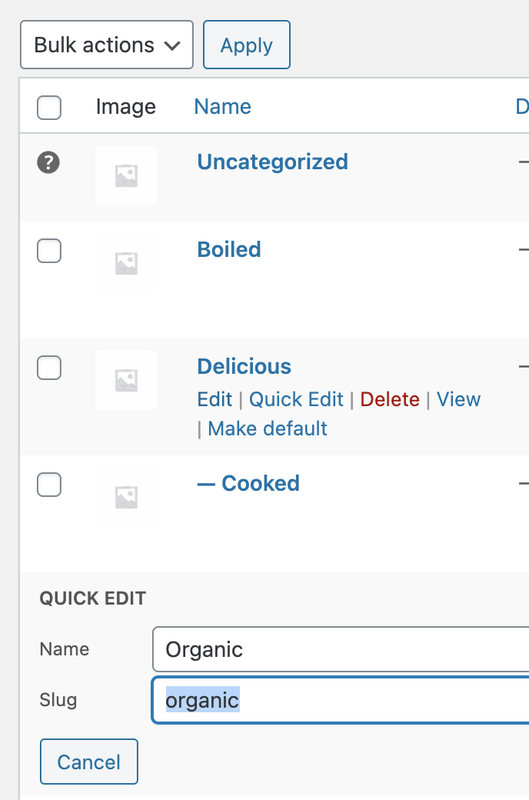Click the Apply button
Viewport: 529px width, 800px height.
point(246,45)
